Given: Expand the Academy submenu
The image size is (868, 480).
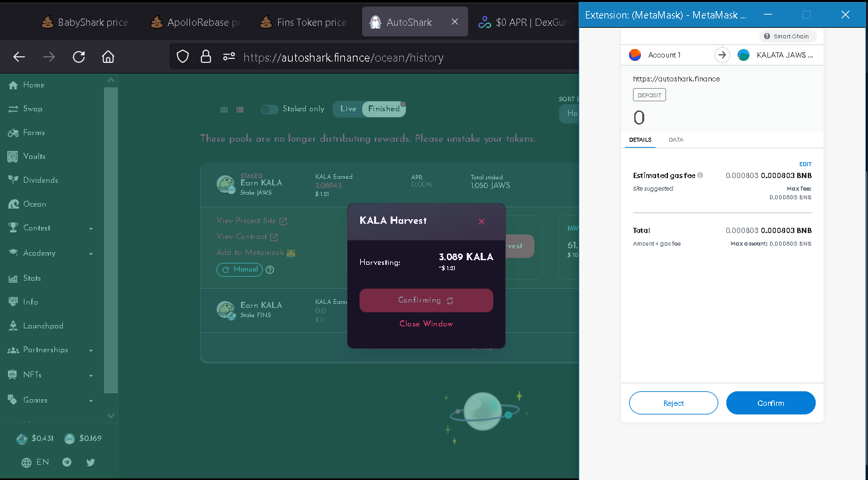Looking at the screenshot, I should (x=50, y=253).
